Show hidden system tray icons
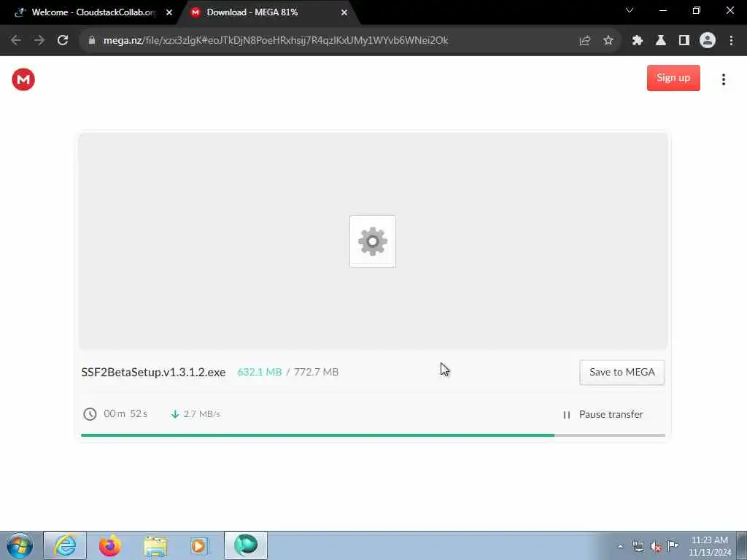This screenshot has height=560, width=747. click(x=620, y=547)
